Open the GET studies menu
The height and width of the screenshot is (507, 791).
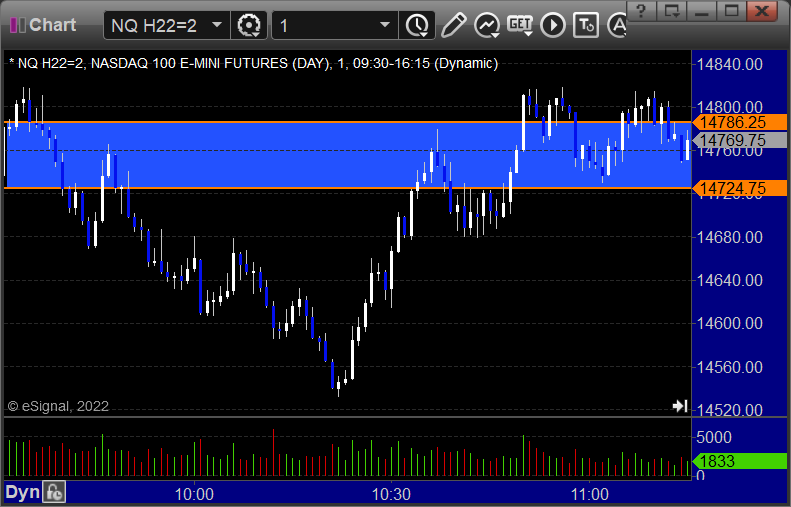(520, 25)
